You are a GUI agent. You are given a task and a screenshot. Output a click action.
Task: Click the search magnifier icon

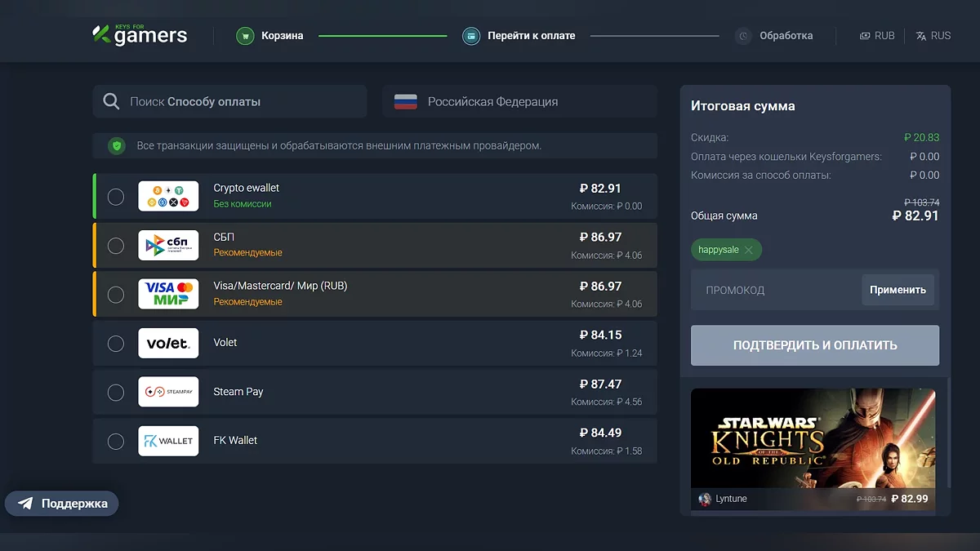pyautogui.click(x=112, y=102)
